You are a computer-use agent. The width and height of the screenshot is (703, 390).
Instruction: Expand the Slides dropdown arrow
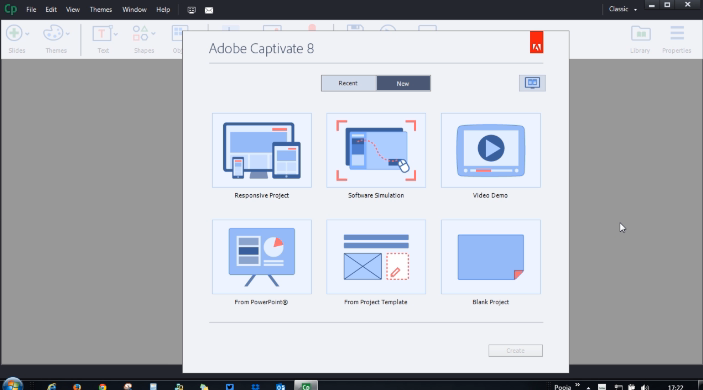(x=27, y=34)
